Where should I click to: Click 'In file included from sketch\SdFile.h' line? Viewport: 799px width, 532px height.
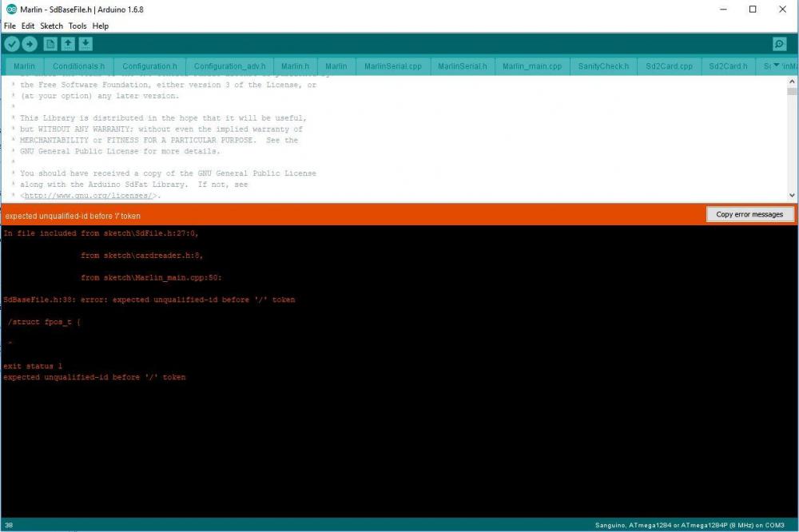click(x=101, y=233)
